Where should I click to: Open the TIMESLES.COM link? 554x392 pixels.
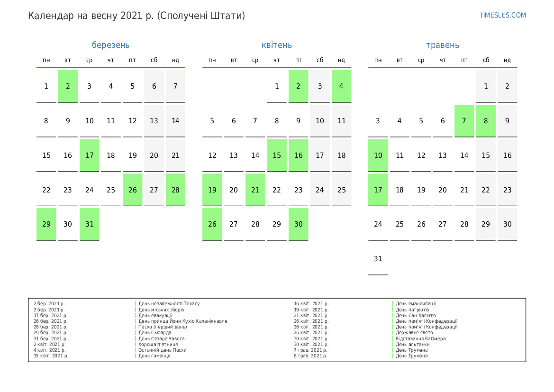tap(502, 15)
